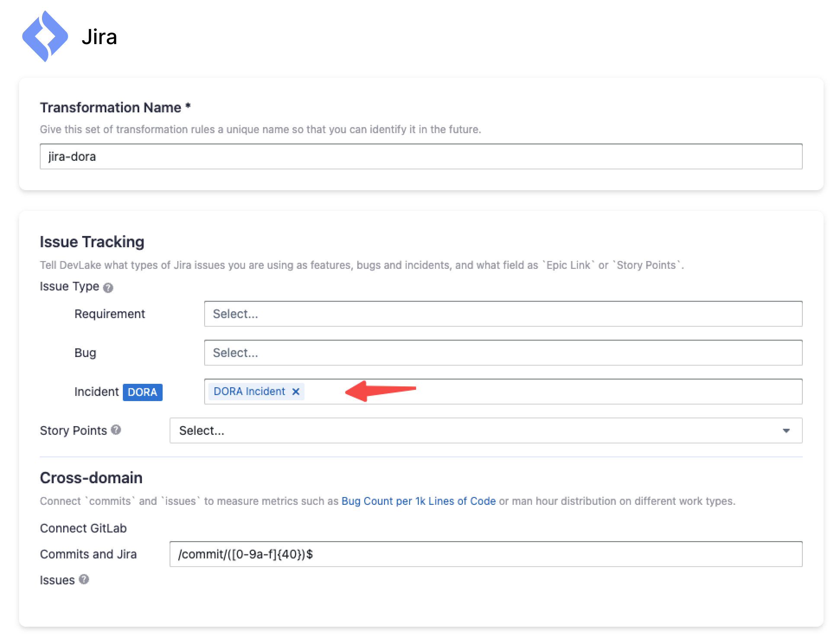Click the Issue Tracking section heading

pyautogui.click(x=92, y=242)
